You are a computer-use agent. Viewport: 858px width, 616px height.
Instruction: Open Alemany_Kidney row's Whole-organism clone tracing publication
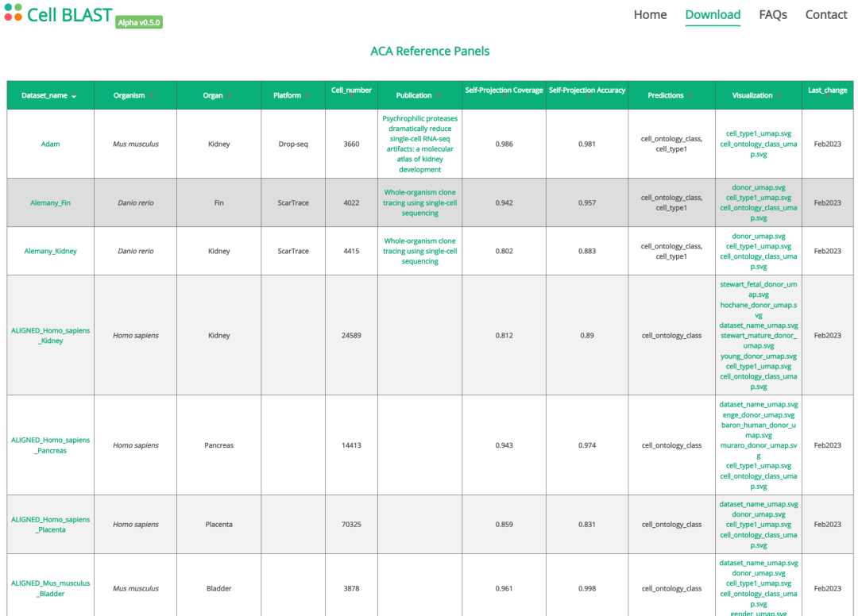pyautogui.click(x=419, y=252)
